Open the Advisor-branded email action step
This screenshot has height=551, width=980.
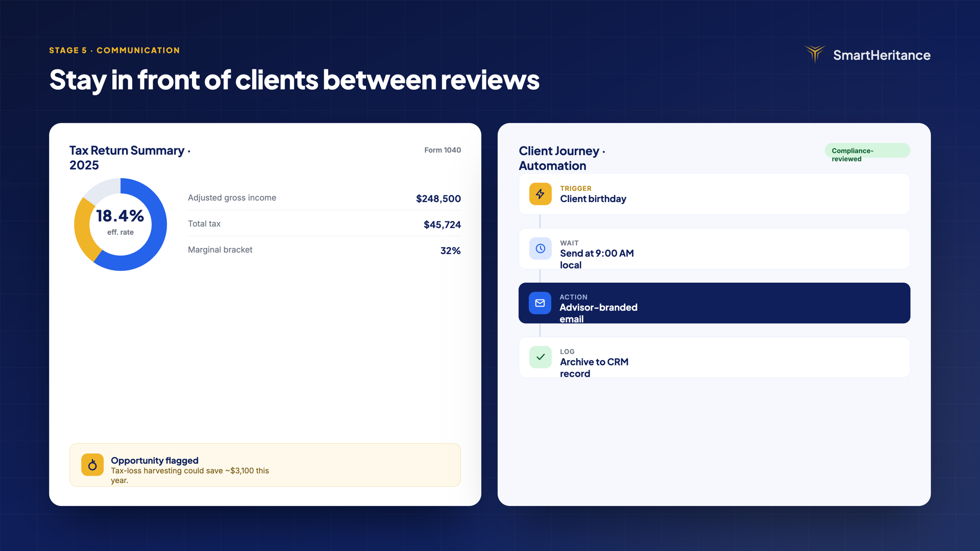coord(714,303)
